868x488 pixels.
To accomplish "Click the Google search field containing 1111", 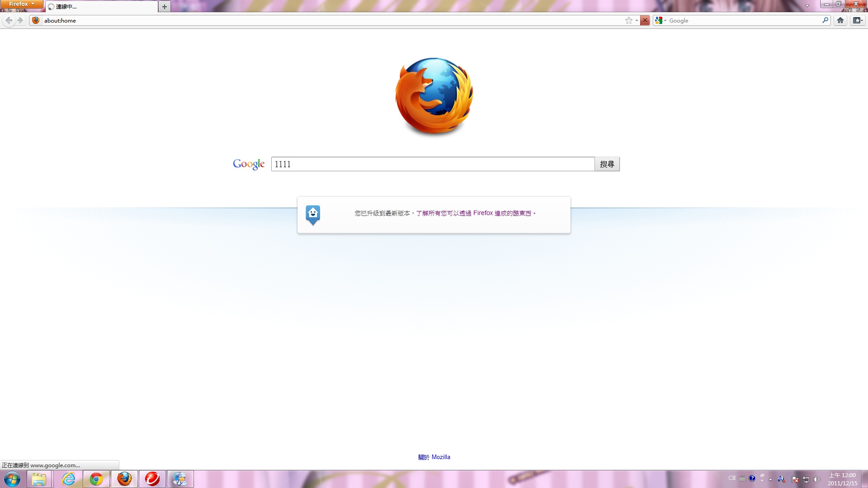I will click(x=432, y=164).
